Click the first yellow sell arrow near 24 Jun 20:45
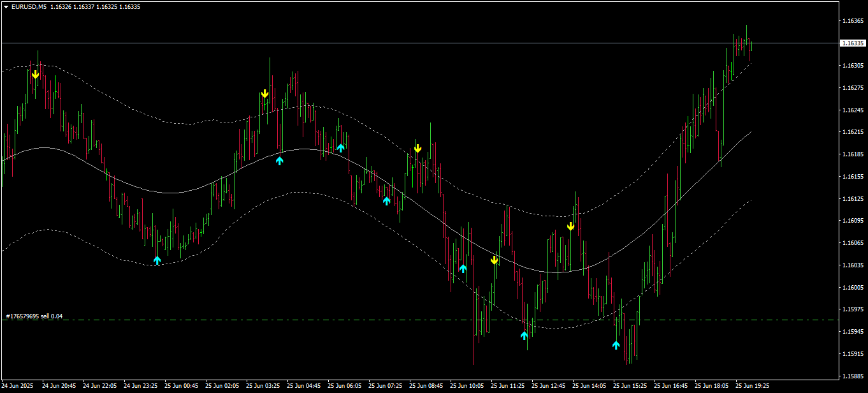 tap(36, 75)
